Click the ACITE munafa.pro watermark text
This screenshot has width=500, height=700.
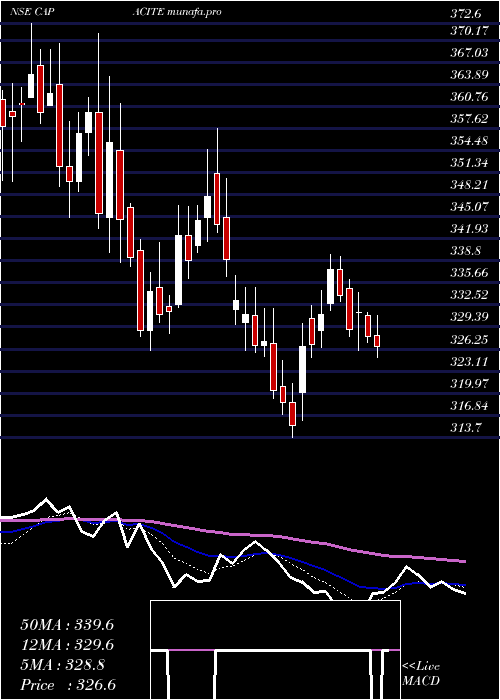coord(177,12)
